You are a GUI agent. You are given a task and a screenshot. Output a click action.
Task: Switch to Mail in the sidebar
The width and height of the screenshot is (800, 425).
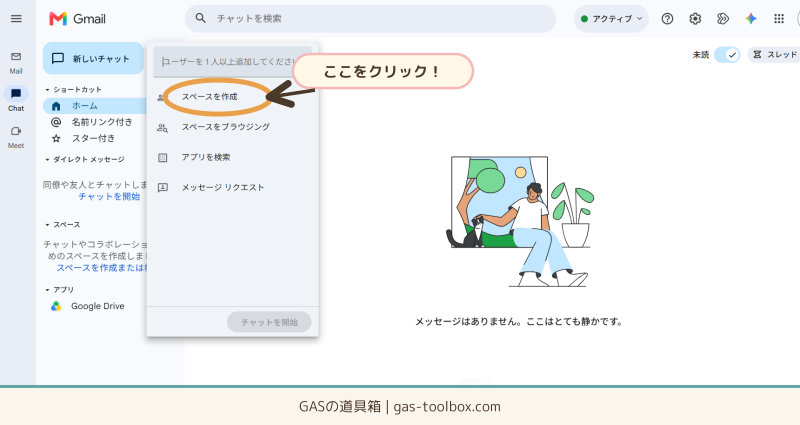pos(16,62)
